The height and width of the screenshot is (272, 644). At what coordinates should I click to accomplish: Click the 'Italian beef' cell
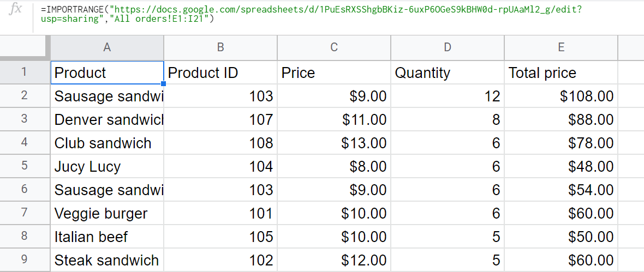[107, 237]
